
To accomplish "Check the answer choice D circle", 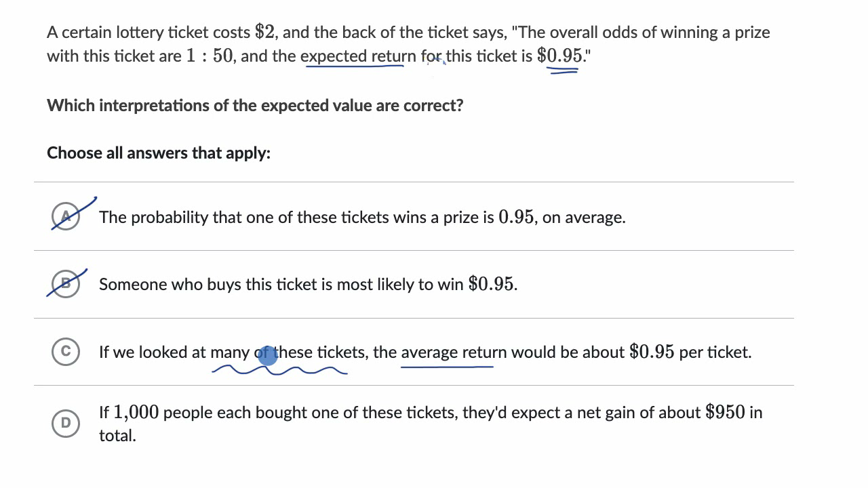I will [x=66, y=424].
